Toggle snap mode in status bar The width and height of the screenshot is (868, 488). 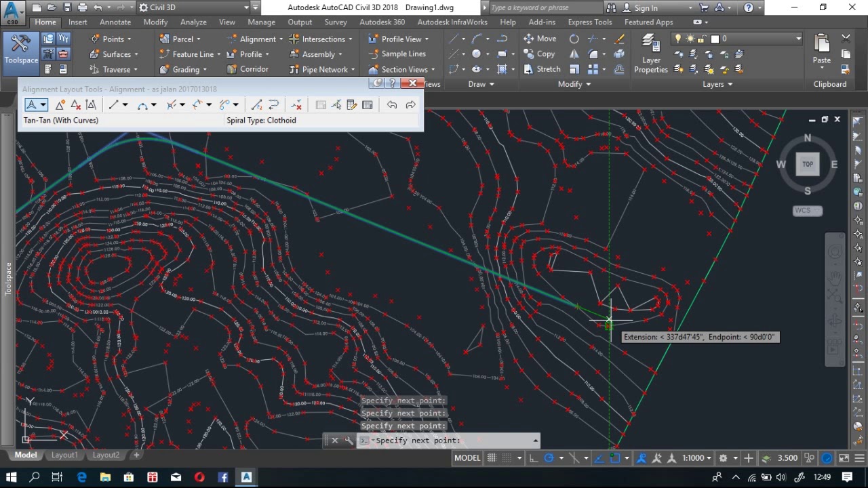pyautogui.click(x=506, y=458)
